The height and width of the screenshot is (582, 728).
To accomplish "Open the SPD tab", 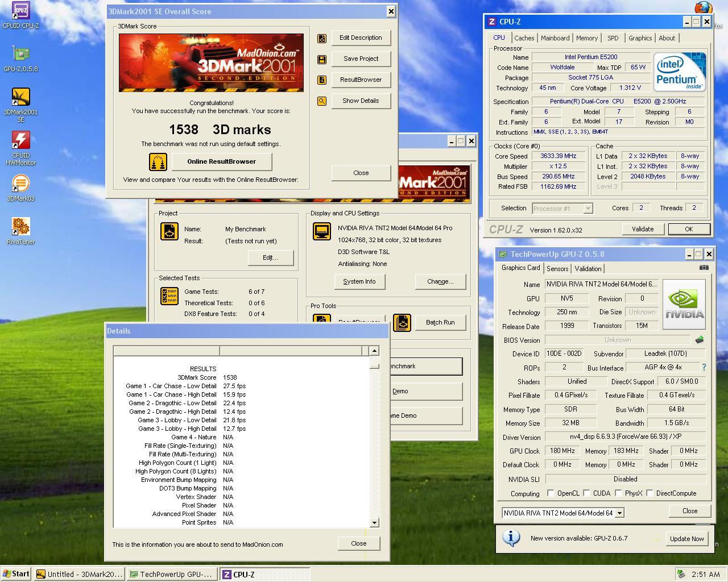I will (x=613, y=38).
